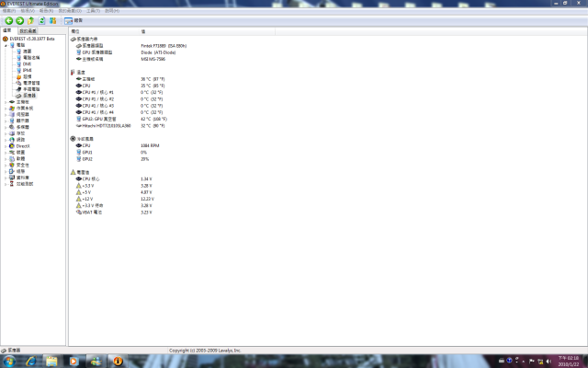
Task: Refresh the sensor readings via toolbar icon
Action: (41, 20)
